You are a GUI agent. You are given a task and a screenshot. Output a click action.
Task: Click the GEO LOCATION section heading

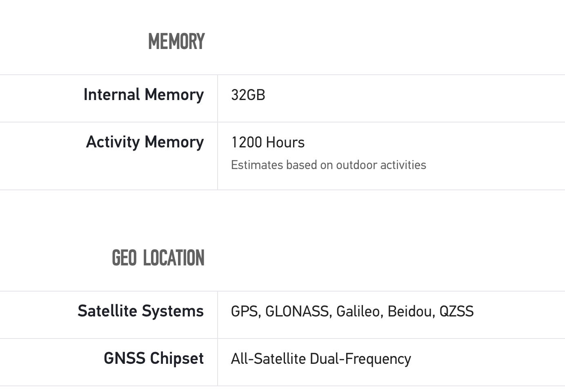tap(158, 258)
